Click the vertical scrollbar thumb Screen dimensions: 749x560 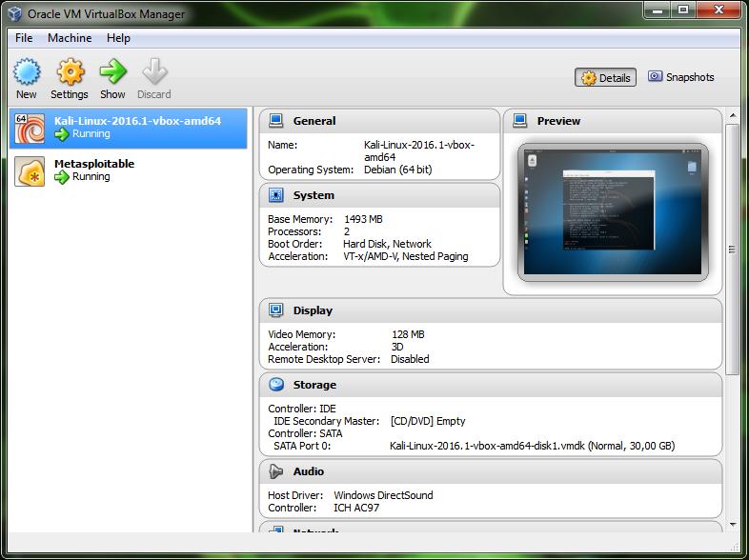click(732, 250)
